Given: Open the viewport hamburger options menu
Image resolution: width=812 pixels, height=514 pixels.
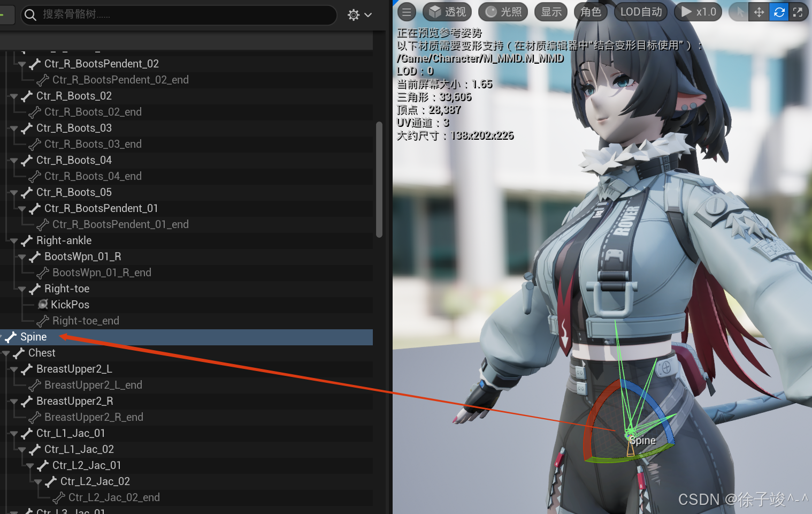Looking at the screenshot, I should [x=407, y=12].
